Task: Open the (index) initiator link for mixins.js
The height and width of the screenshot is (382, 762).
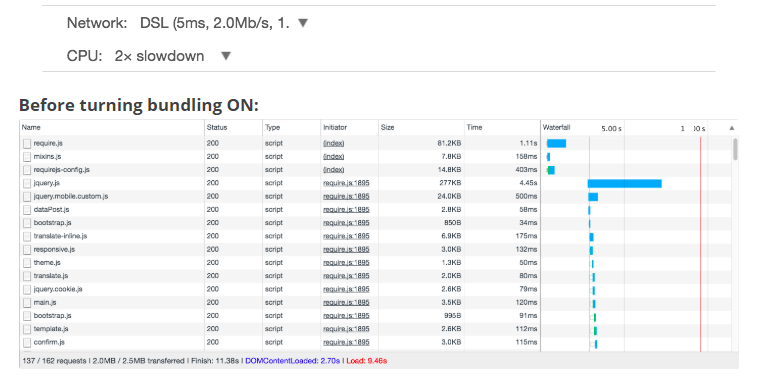Action: tap(333, 156)
